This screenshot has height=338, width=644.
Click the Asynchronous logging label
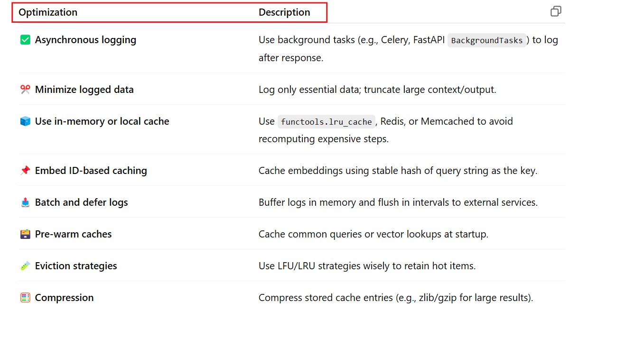click(85, 40)
